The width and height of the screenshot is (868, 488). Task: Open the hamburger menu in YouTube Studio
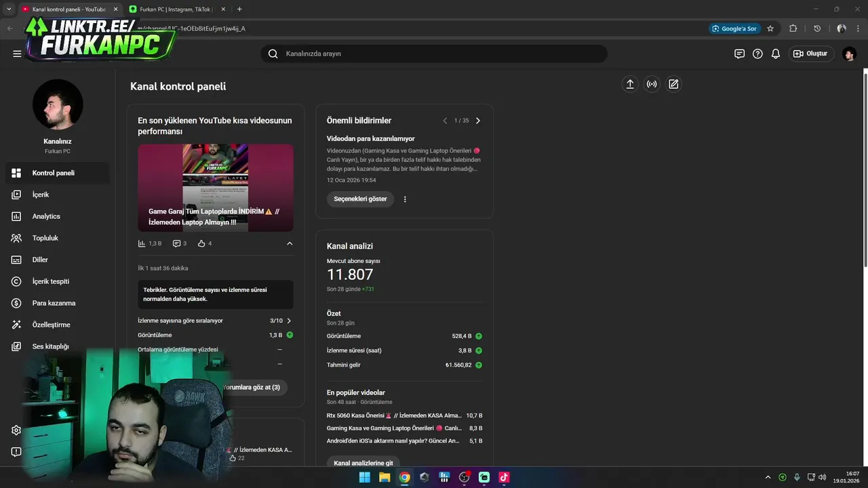[17, 54]
